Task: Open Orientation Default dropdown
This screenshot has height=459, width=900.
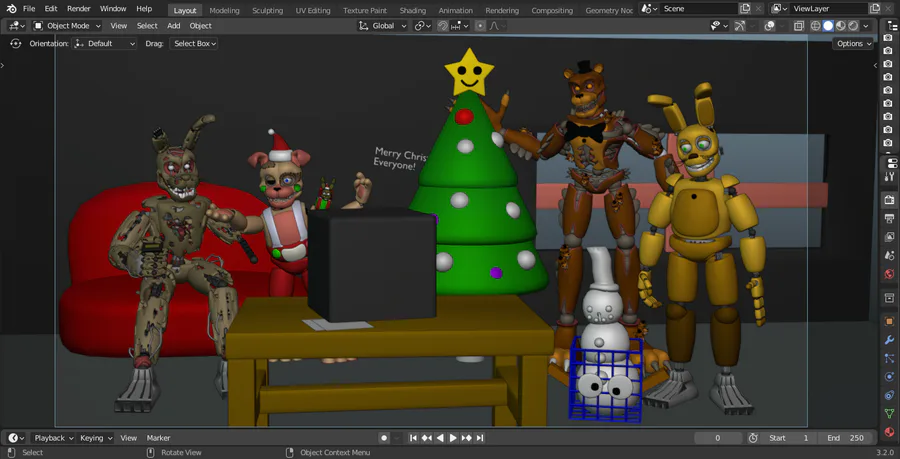Action: pyautogui.click(x=104, y=44)
